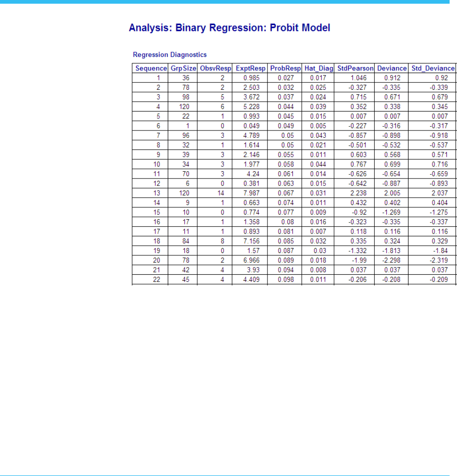Select the 'Analysis: Binary Regression: Probit Model' heading
The width and height of the screenshot is (457, 476).
229,28
